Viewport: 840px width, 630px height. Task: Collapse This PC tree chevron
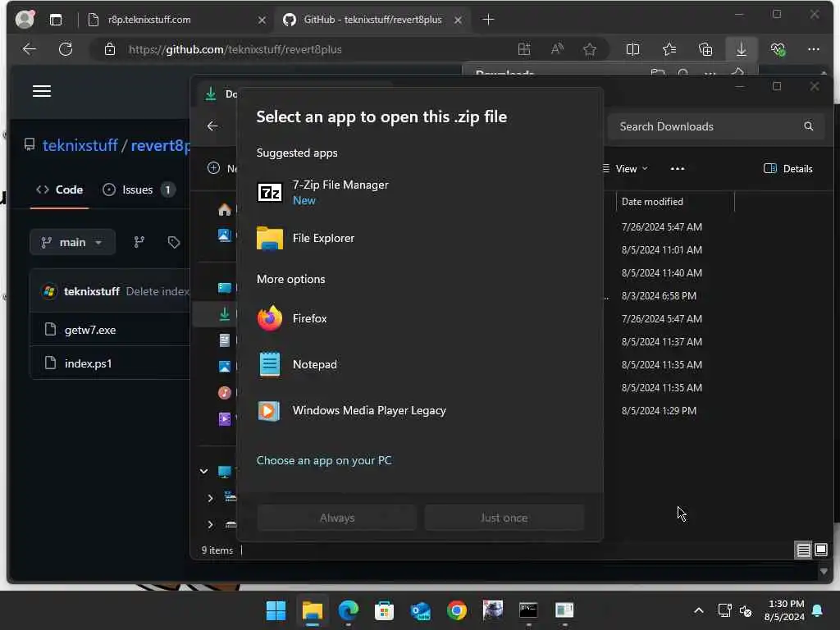point(203,472)
